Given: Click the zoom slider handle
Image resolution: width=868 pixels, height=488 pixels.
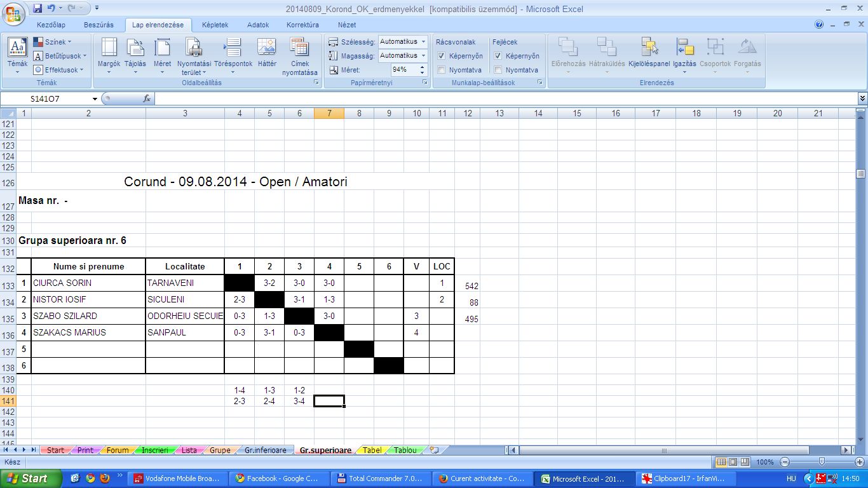Looking at the screenshot, I should (822, 462).
